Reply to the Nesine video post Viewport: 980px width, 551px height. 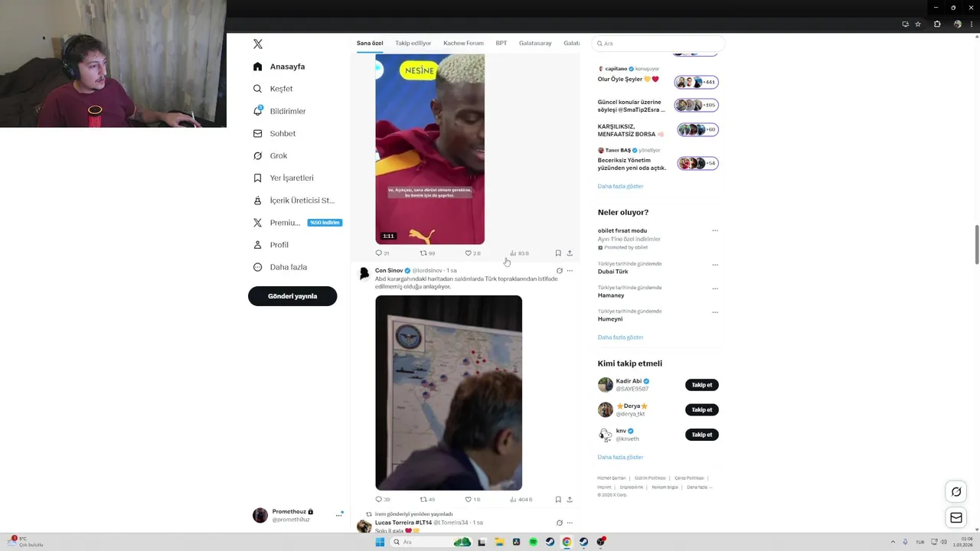point(382,253)
